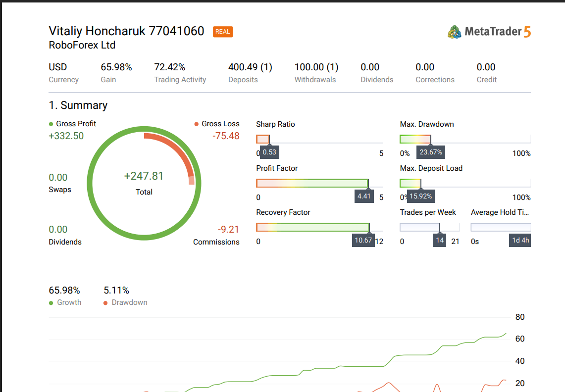Click the 1d 4h hold time marker
The width and height of the screenshot is (565, 392).
coord(520,241)
